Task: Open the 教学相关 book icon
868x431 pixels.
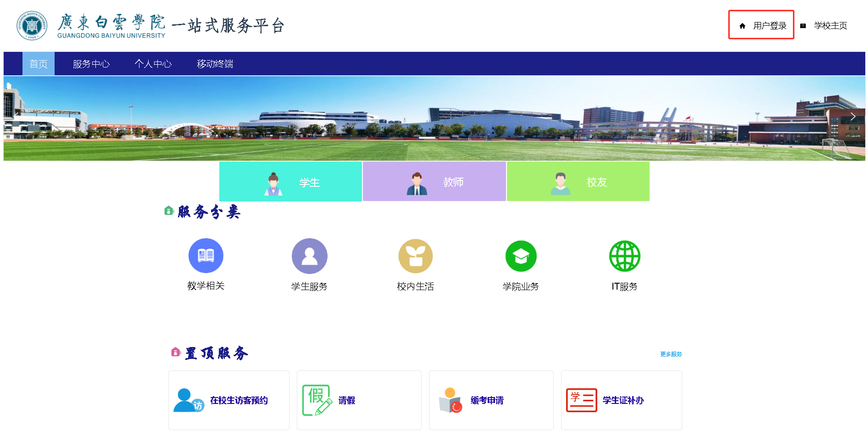Action: point(206,256)
